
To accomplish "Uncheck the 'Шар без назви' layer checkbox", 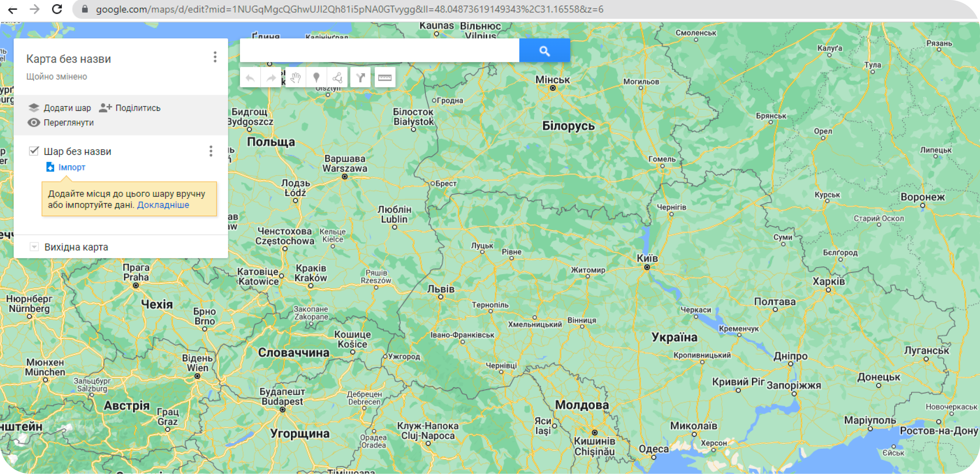I will (34, 151).
